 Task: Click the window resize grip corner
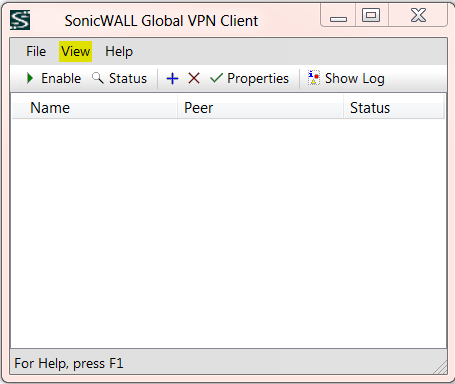pos(440,367)
